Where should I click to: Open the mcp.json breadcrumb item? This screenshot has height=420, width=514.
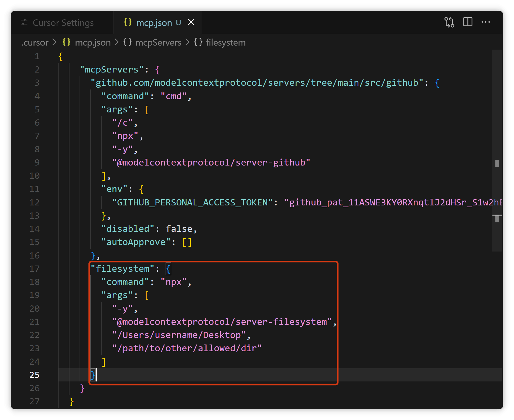pos(93,43)
